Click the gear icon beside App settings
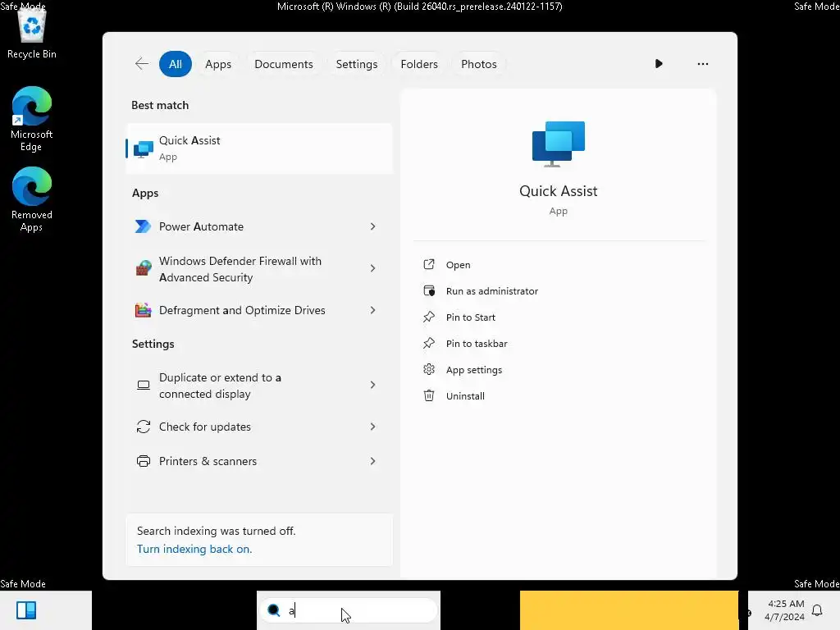 [x=428, y=369]
